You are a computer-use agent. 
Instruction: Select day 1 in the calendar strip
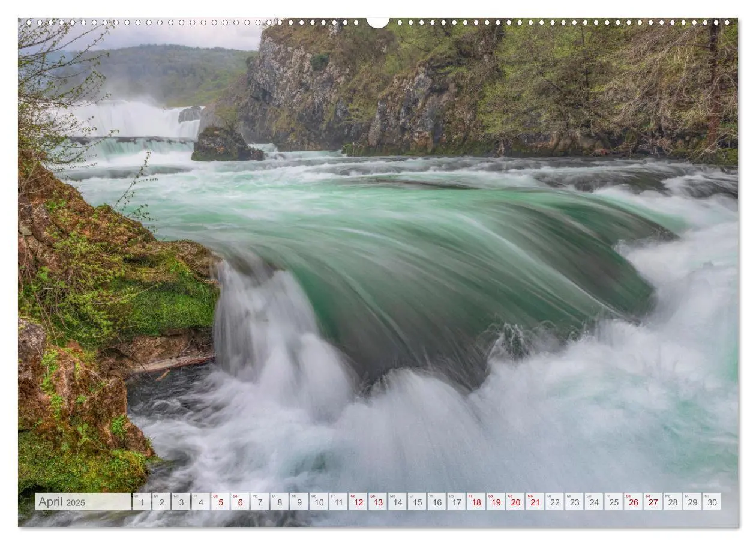pyautogui.click(x=142, y=502)
